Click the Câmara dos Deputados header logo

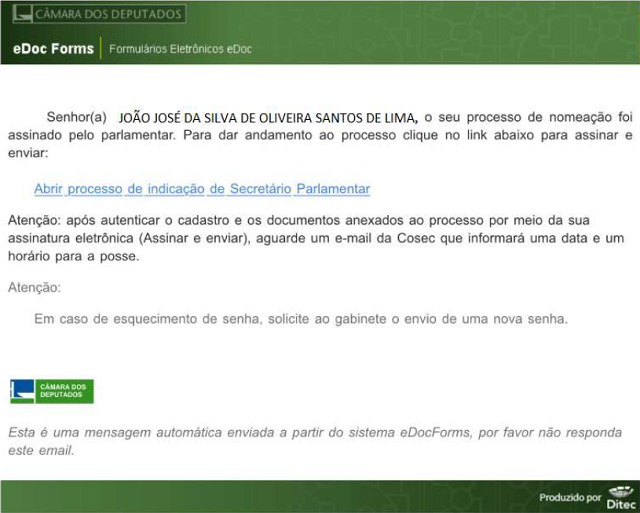pos(99,13)
